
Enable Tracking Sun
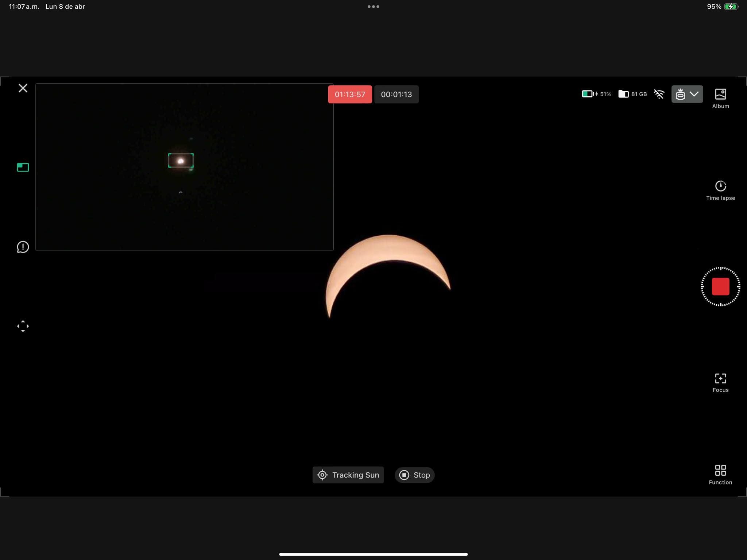coord(347,475)
